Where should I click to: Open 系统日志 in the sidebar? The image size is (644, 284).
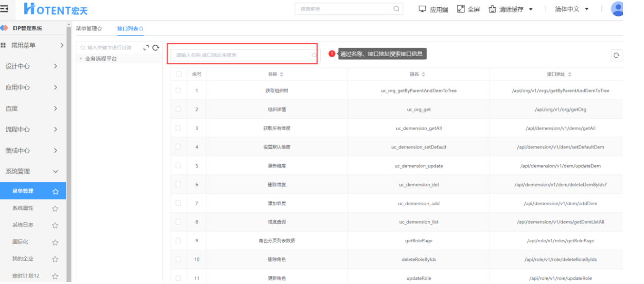(x=23, y=225)
